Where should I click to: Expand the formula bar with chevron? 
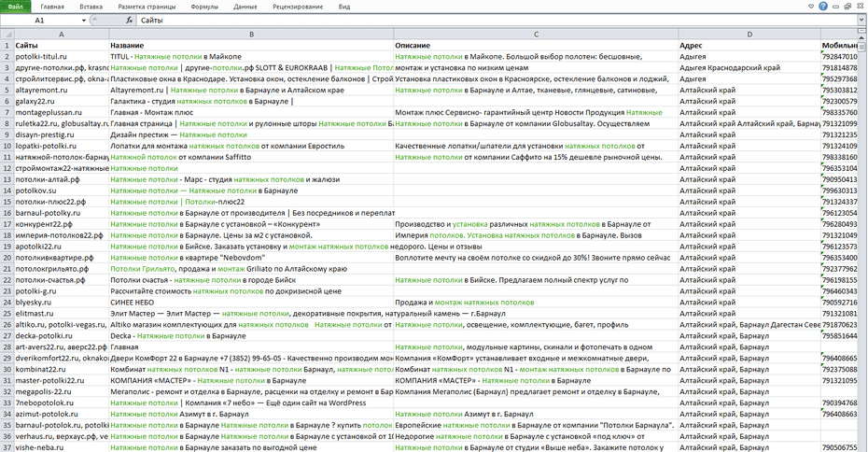(861, 20)
